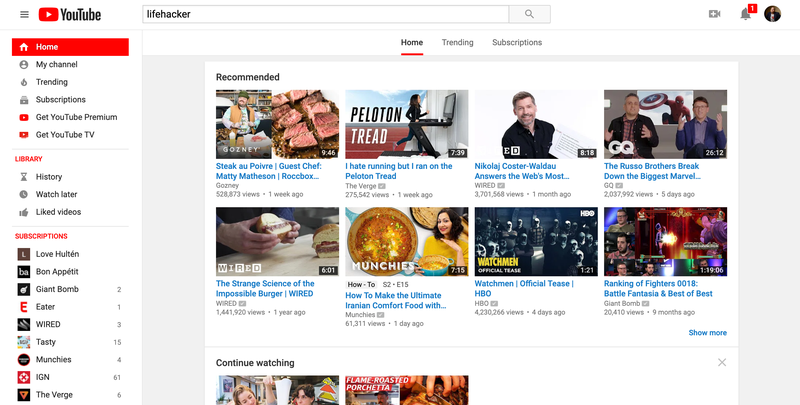Click Show more under Recommended

pos(708,333)
